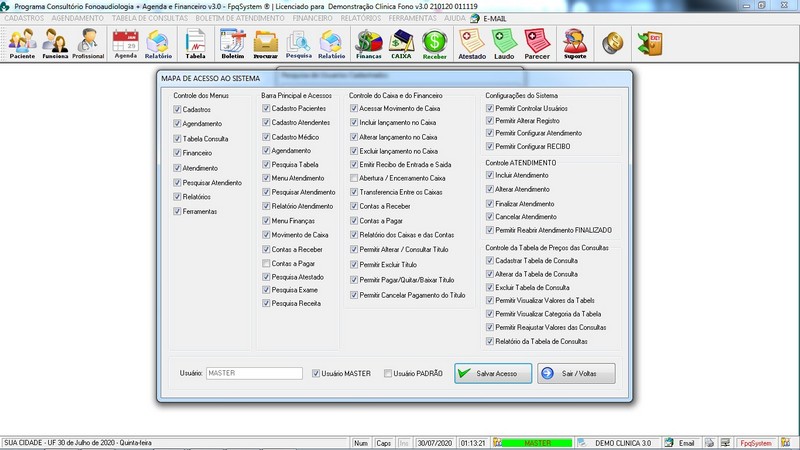Open the AJUDA menu
This screenshot has width=800, height=450.
pos(455,18)
